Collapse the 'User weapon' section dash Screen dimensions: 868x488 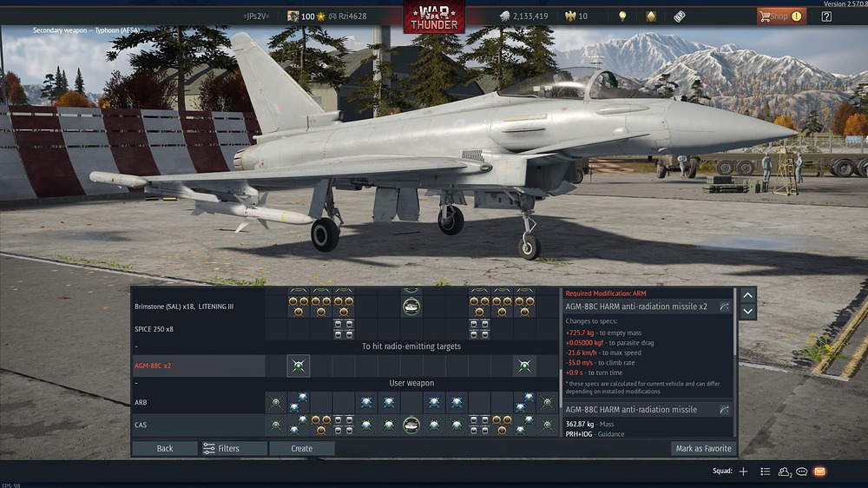[x=136, y=383]
